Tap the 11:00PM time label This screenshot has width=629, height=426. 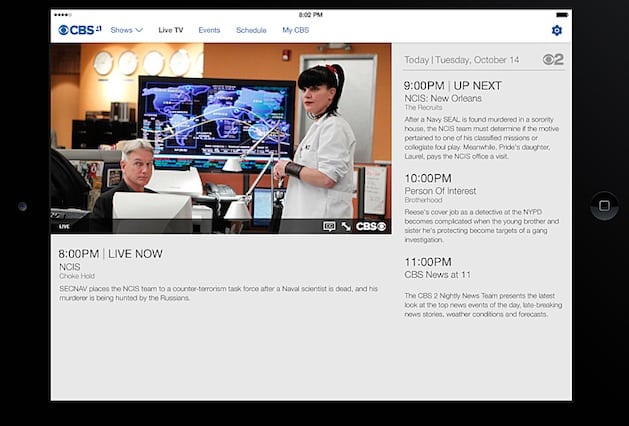pyautogui.click(x=428, y=262)
